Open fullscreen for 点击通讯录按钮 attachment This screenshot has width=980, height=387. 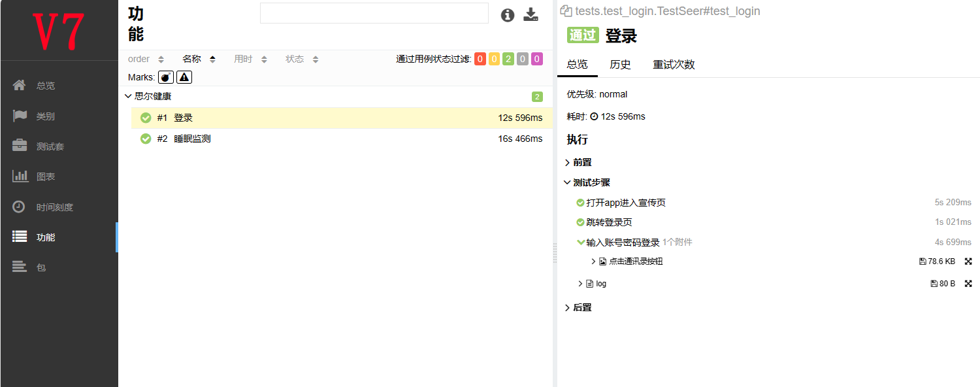point(968,261)
